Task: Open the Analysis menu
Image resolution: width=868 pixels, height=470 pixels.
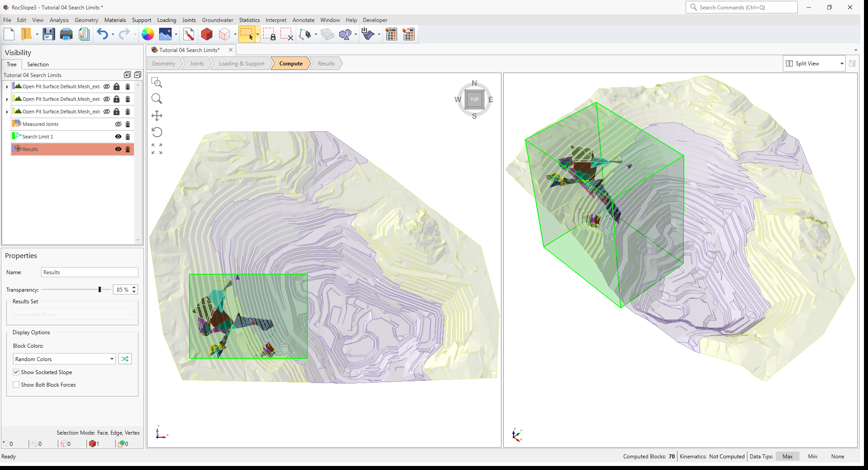Action: pos(59,20)
